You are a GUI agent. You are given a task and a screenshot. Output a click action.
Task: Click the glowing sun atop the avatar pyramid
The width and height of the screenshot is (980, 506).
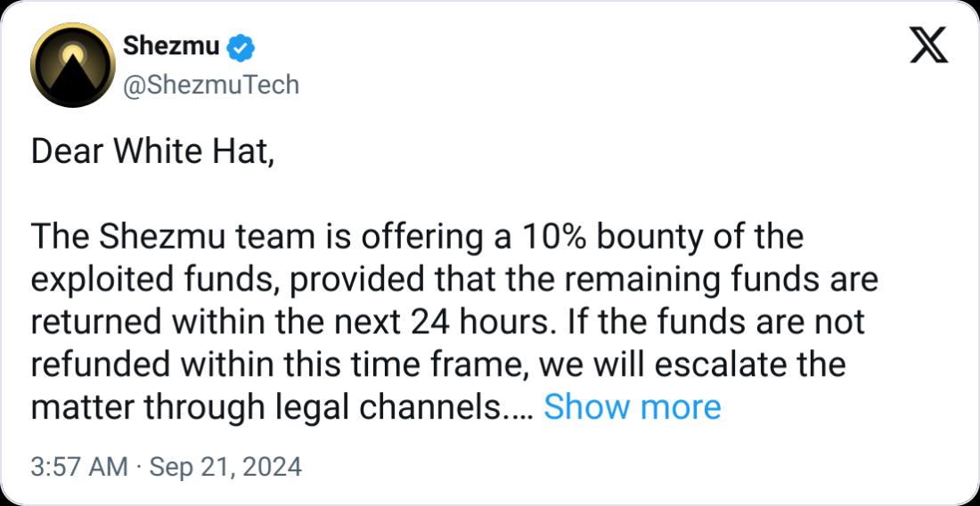coord(72,53)
